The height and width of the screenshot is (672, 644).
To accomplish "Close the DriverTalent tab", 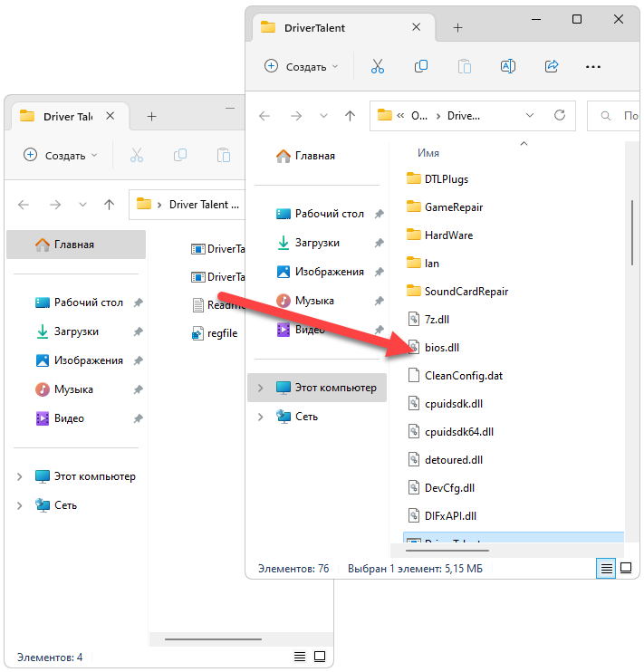I will pos(416,27).
